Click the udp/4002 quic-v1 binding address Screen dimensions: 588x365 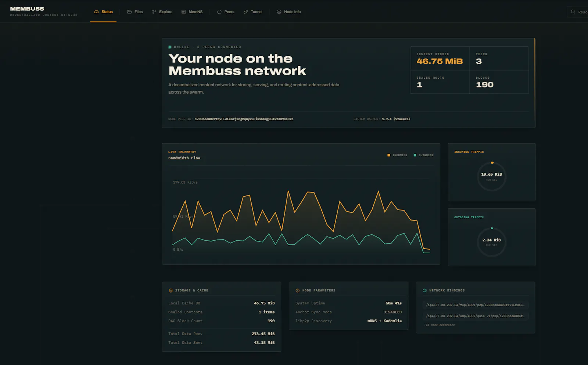click(475, 316)
